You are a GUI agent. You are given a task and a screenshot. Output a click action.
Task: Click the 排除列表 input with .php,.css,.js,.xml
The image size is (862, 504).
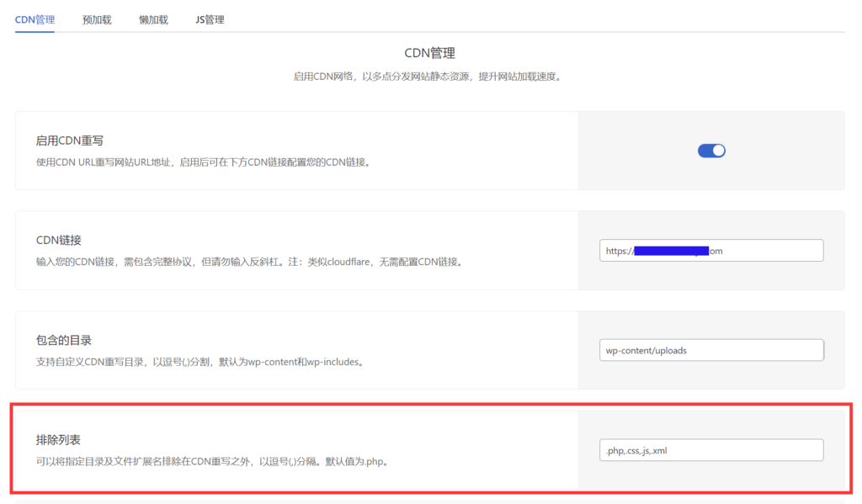[x=711, y=450]
